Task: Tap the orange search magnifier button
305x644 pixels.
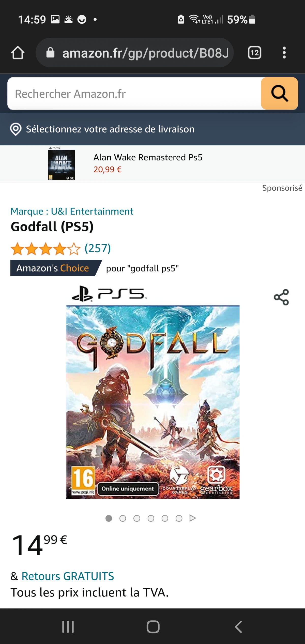Action: [x=279, y=94]
